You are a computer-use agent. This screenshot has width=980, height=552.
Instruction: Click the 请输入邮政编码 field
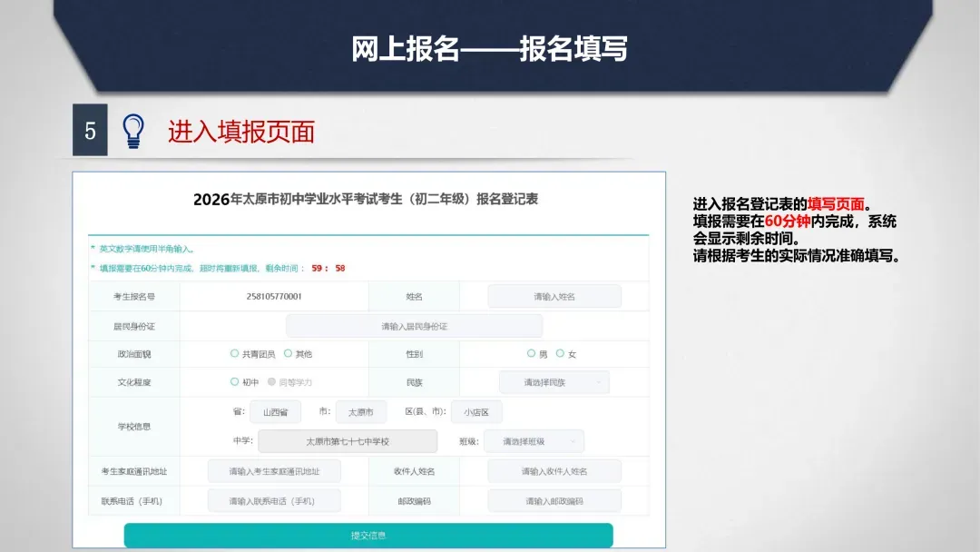coord(554,501)
